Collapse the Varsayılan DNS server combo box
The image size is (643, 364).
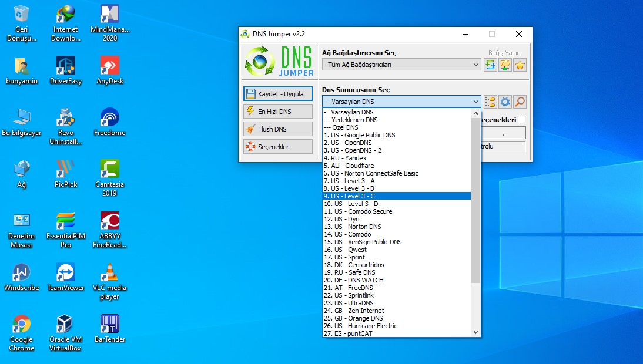(x=401, y=101)
